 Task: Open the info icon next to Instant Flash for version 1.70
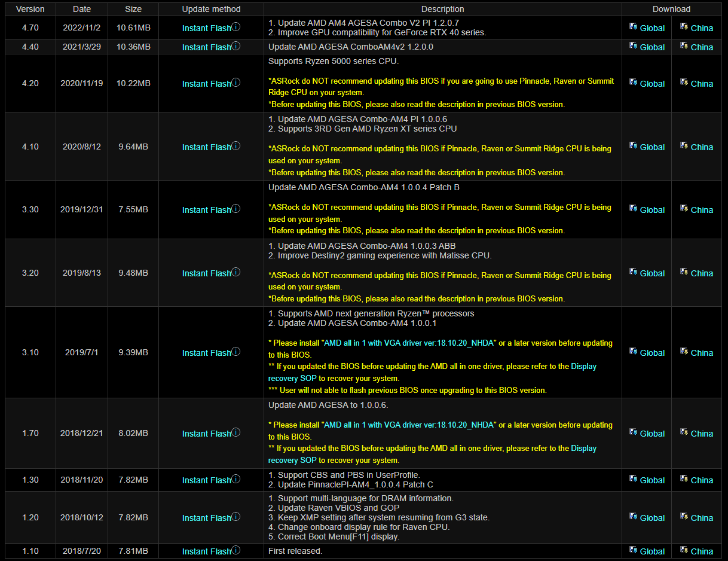pyautogui.click(x=235, y=432)
